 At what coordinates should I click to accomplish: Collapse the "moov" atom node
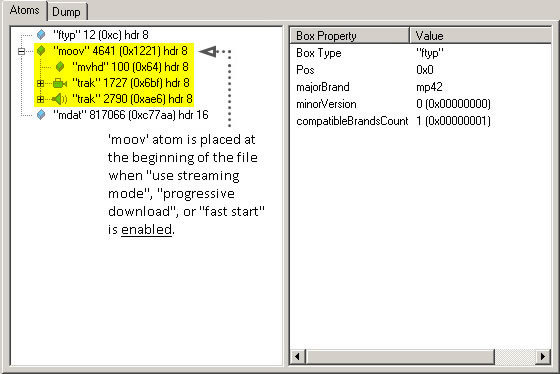tap(21, 51)
